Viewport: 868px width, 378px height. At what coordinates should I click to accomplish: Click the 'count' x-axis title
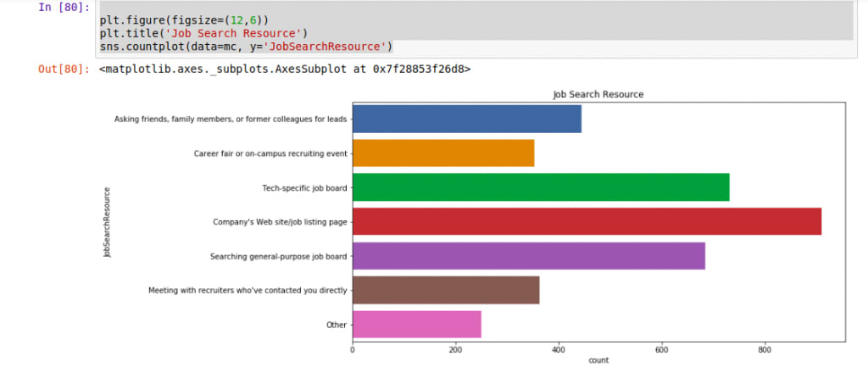[x=598, y=360]
